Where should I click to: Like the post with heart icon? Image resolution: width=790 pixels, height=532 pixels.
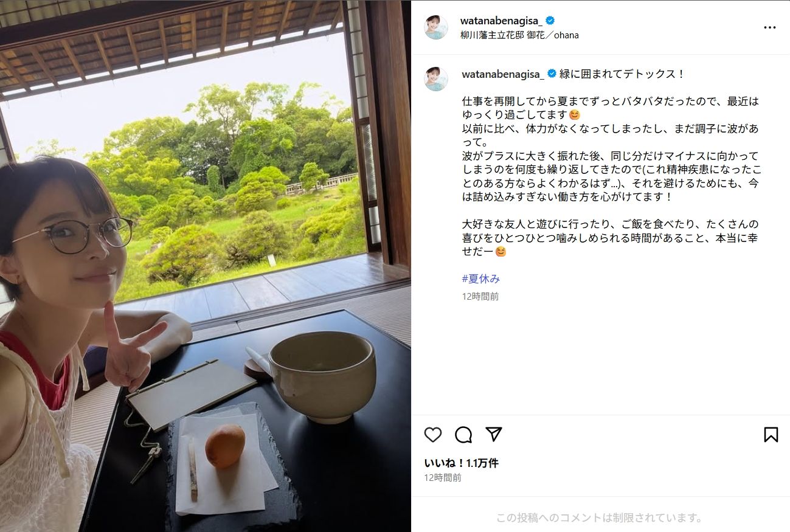point(433,435)
